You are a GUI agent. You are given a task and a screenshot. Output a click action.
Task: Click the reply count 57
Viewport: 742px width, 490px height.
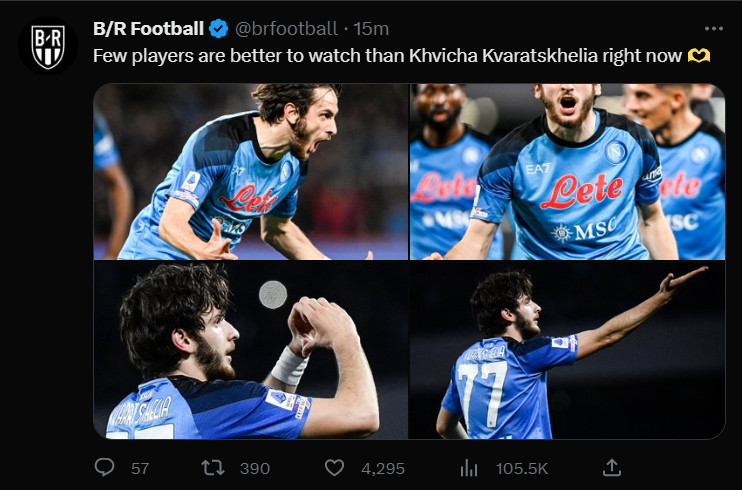[x=140, y=467]
